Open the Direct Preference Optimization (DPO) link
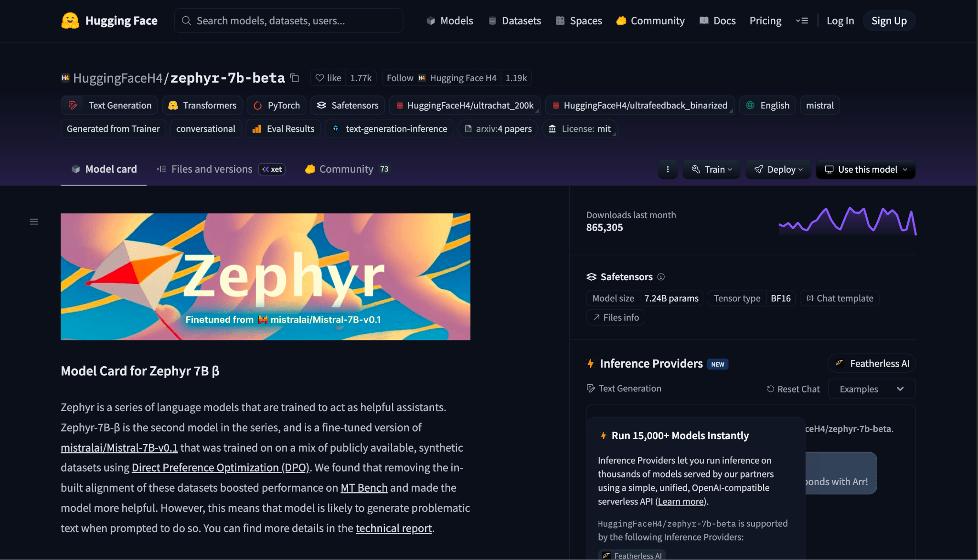Image resolution: width=978 pixels, height=560 pixels. pos(221,468)
